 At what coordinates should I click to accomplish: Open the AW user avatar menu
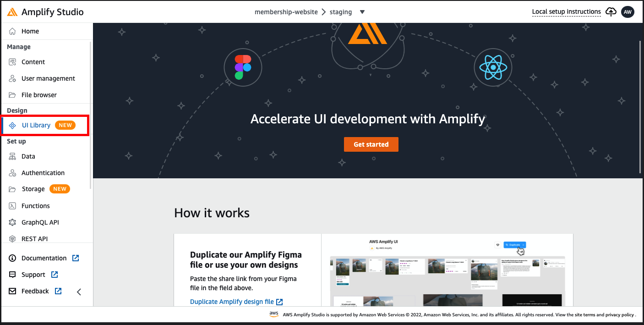pyautogui.click(x=628, y=12)
